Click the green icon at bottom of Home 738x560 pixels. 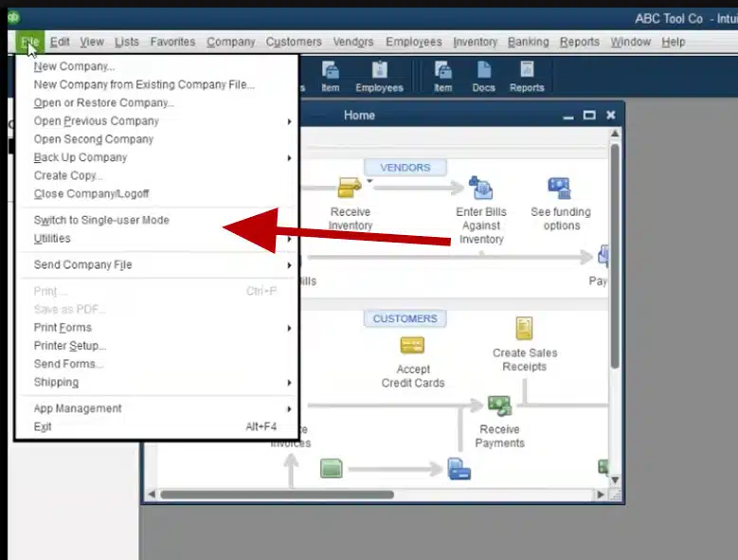click(x=331, y=469)
